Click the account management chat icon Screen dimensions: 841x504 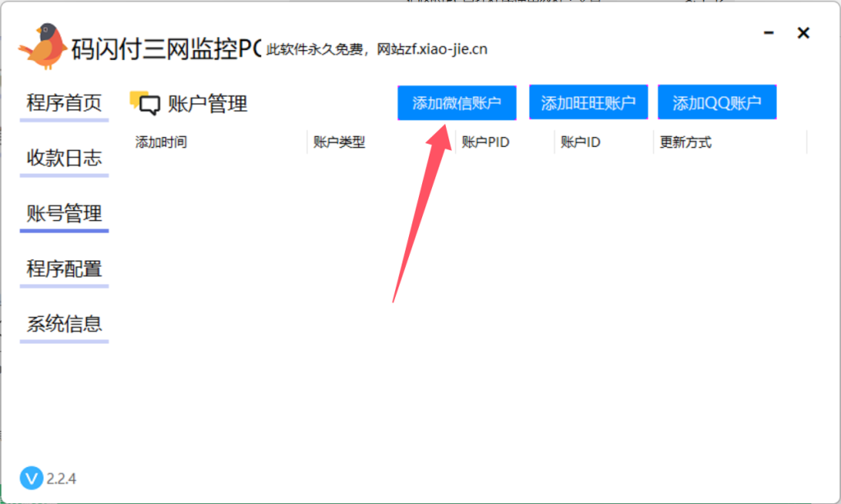pyautogui.click(x=145, y=103)
